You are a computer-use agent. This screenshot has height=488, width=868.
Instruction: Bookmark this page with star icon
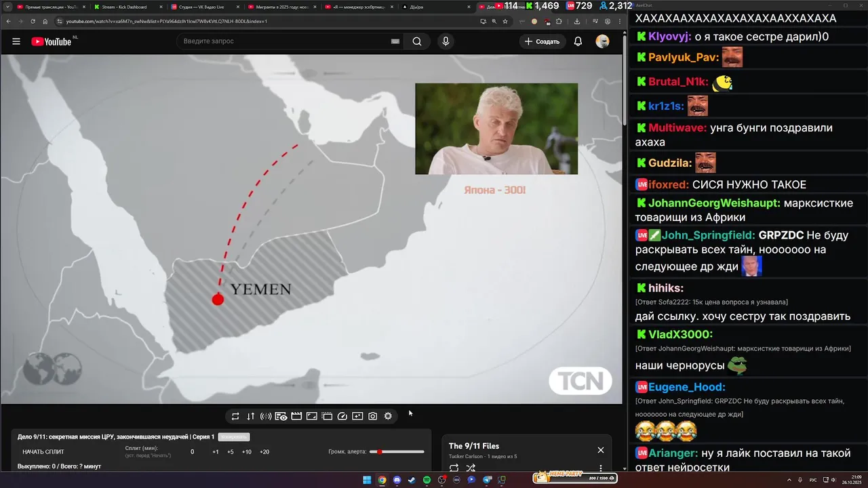pos(505,21)
